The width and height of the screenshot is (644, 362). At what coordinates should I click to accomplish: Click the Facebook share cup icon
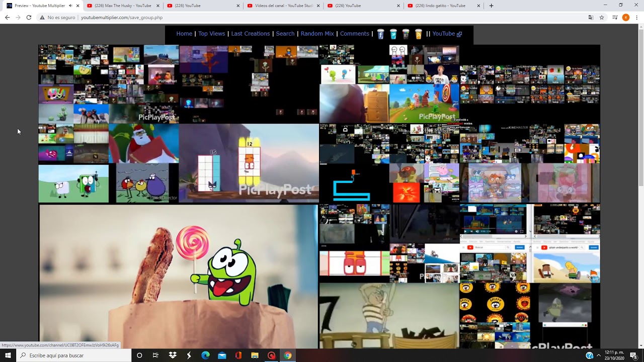(380, 34)
